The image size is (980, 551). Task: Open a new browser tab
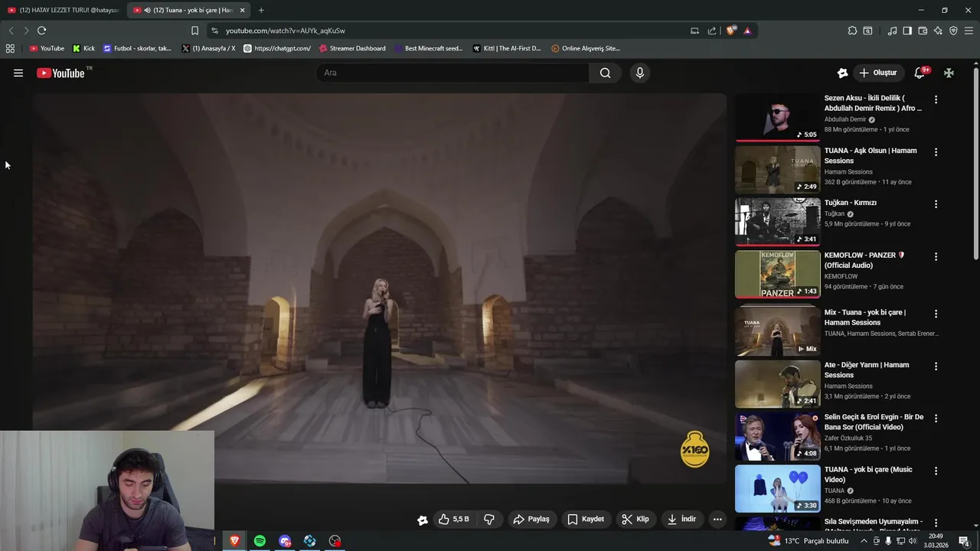tap(261, 10)
